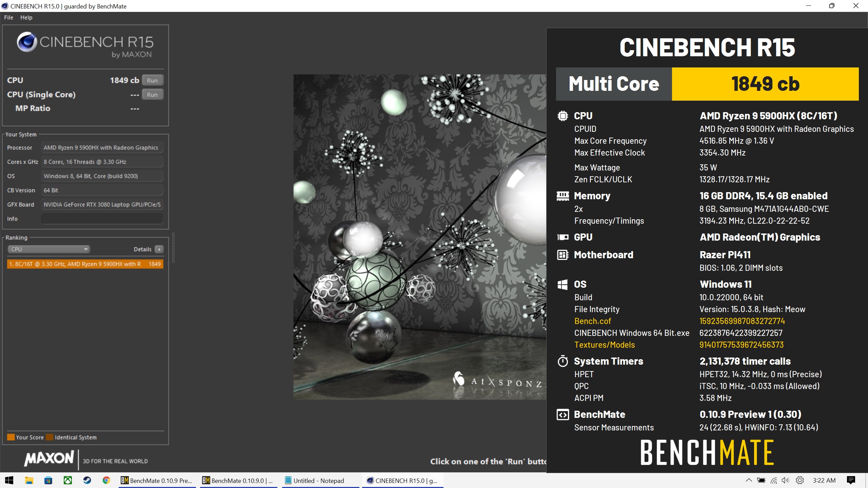The height and width of the screenshot is (488, 868).
Task: Click the Info input field
Action: click(102, 219)
